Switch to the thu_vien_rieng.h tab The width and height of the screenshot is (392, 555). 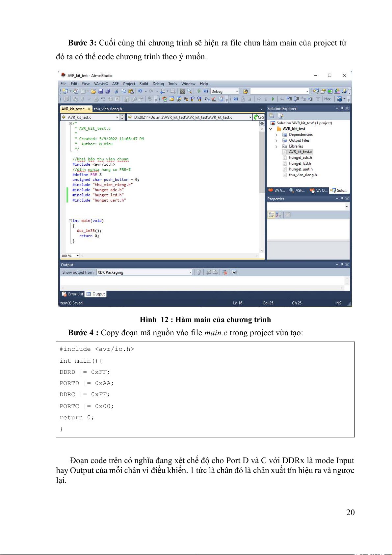click(x=108, y=109)
